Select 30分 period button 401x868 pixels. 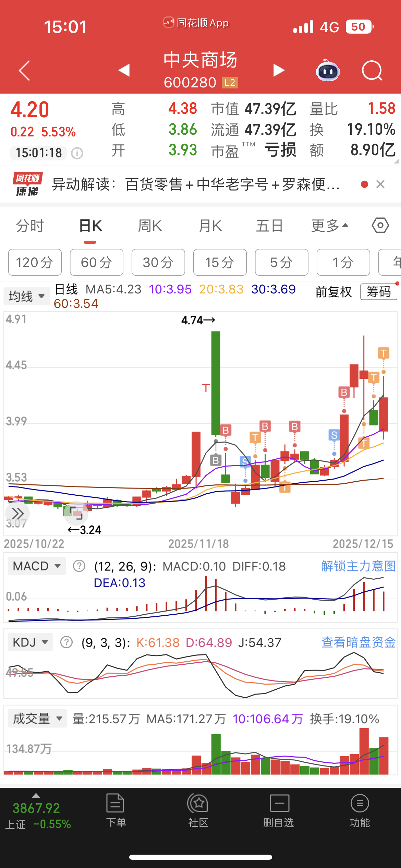click(x=158, y=262)
